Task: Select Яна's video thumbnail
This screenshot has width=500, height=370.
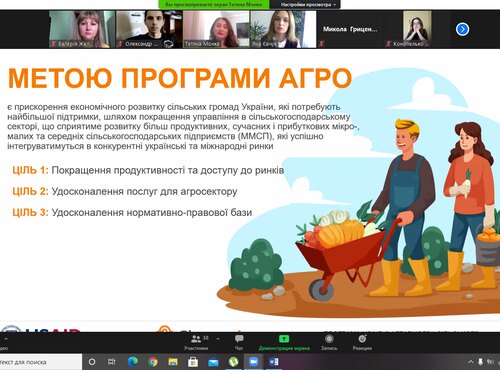Action: [283, 29]
